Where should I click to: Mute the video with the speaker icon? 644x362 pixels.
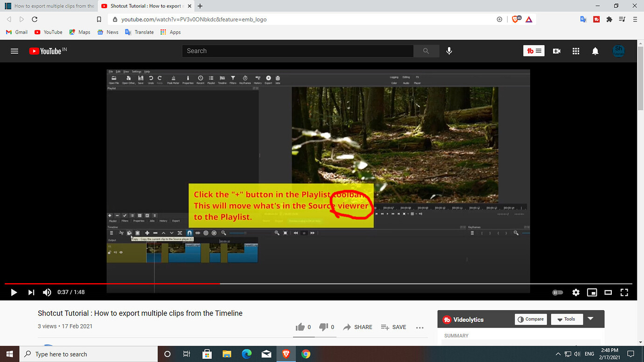click(x=47, y=292)
